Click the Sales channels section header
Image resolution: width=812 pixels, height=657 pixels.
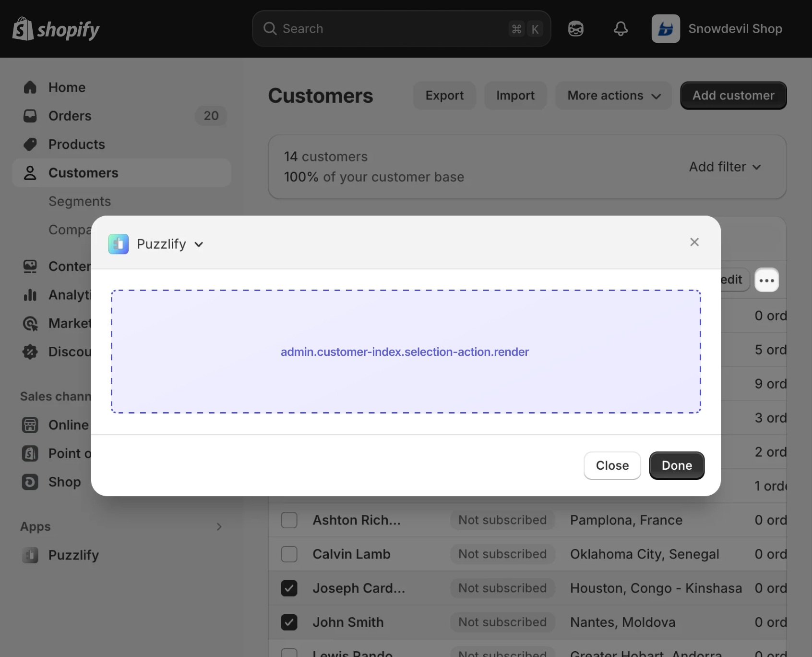pos(56,397)
